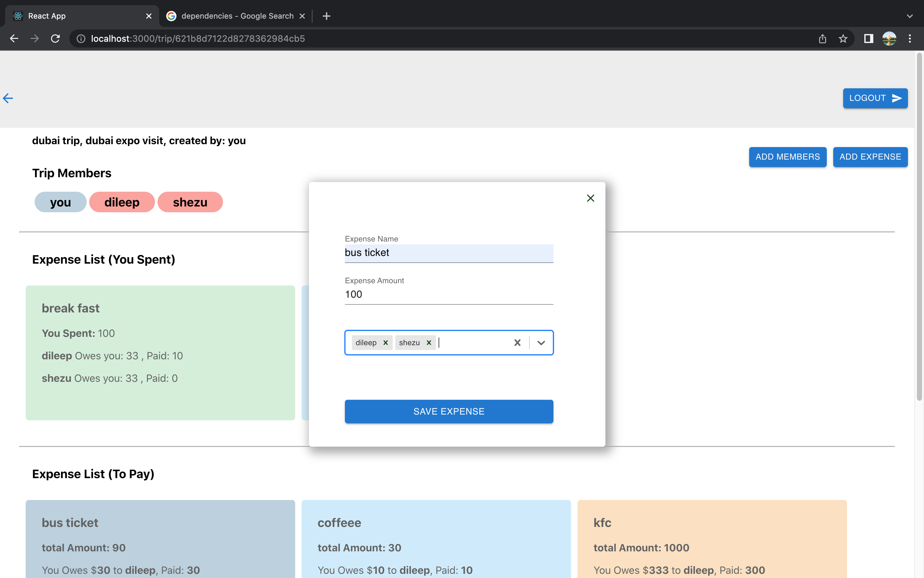Viewport: 924px width, 578px height.
Task: Select the 'you' member chip
Action: tap(60, 202)
